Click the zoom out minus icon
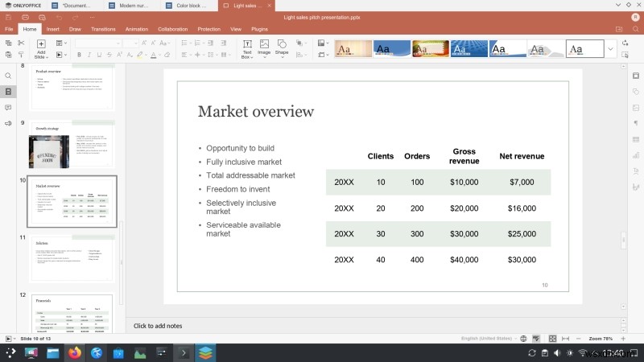 pyautogui.click(x=578, y=339)
